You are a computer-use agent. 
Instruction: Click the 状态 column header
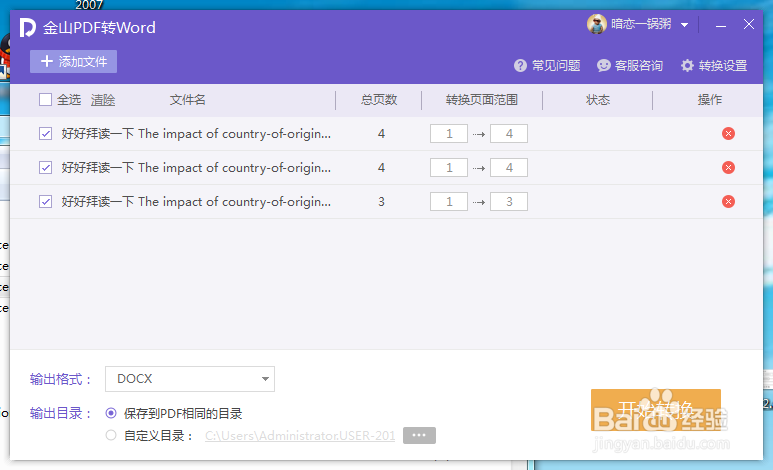coord(597,100)
